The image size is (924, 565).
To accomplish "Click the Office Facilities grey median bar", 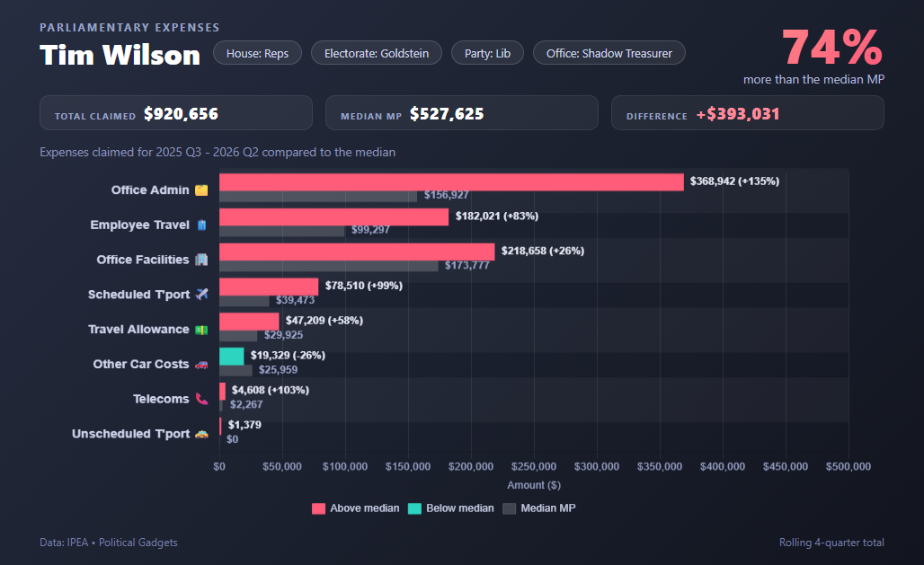I will [x=329, y=266].
